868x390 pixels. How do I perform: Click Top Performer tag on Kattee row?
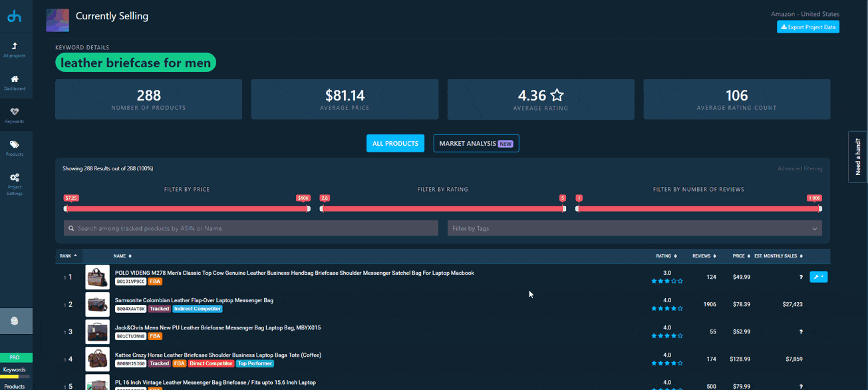tap(255, 363)
